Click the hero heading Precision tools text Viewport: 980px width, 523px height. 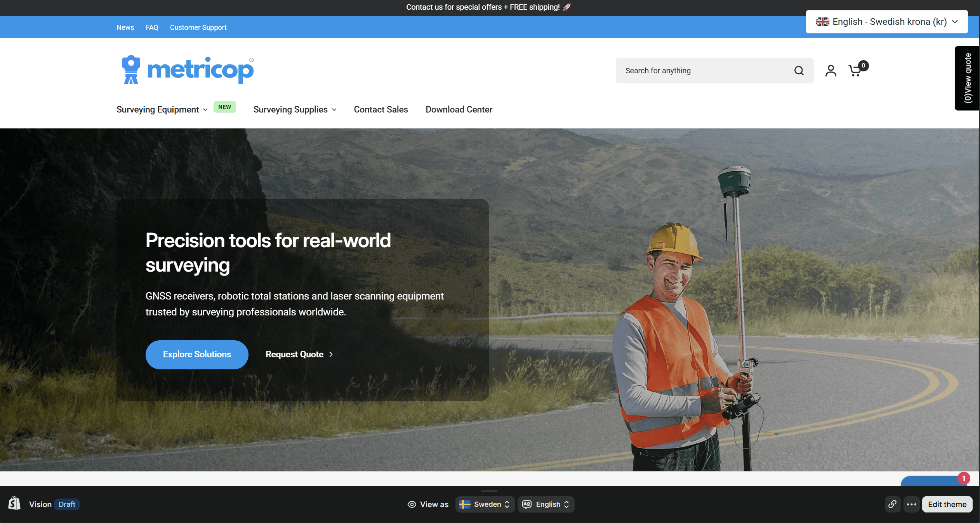[268, 253]
